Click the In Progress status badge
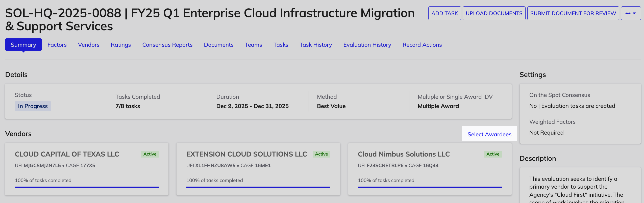 click(33, 106)
